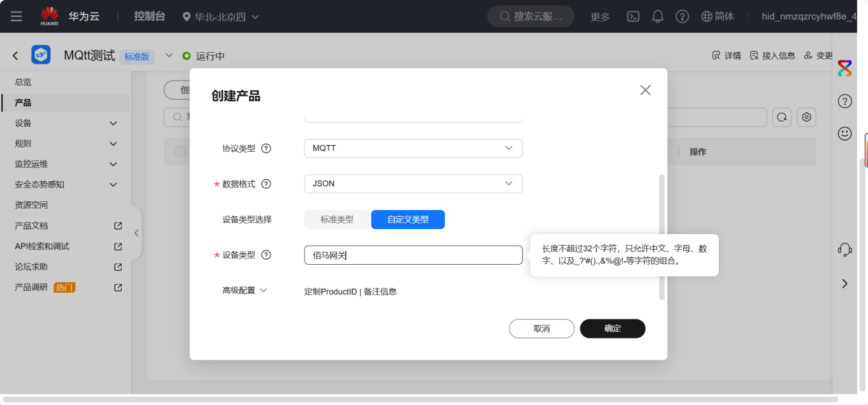The height and width of the screenshot is (405, 868).
Task: Refresh the product list with circular arrow icon
Action: [782, 117]
